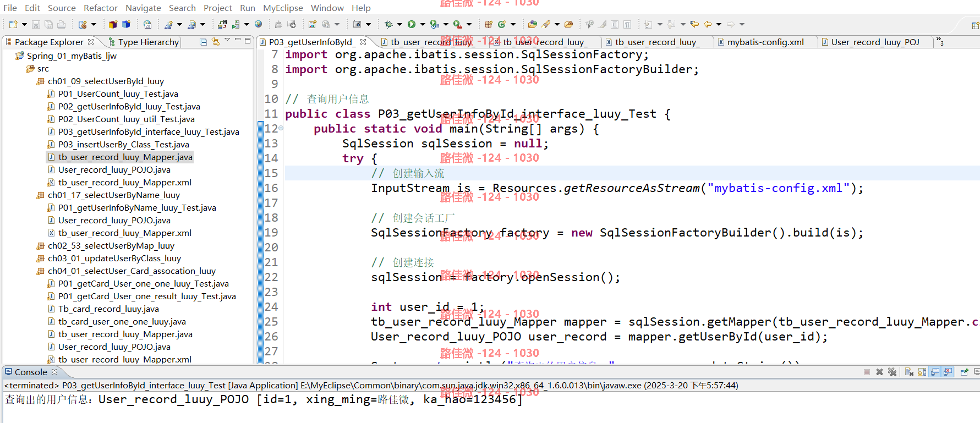Maximize the Package Explorer panel
Viewport: 980px width, 423px height.
[248, 41]
